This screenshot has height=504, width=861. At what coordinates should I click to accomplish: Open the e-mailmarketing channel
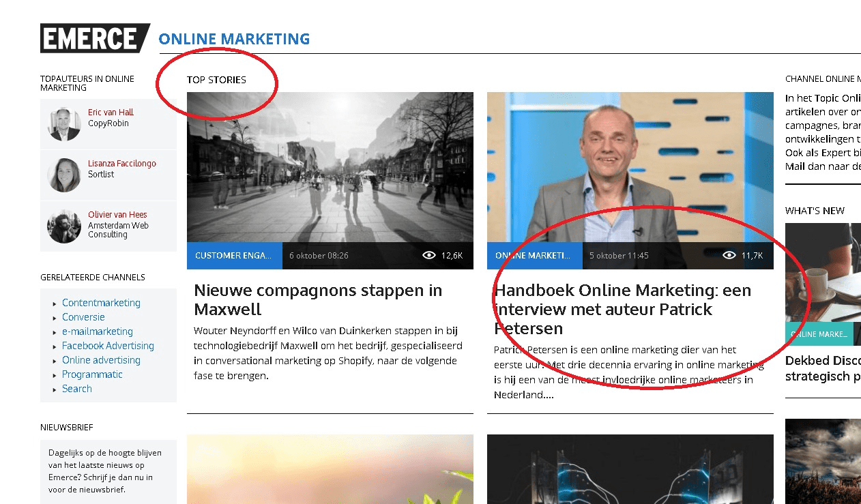(x=97, y=331)
